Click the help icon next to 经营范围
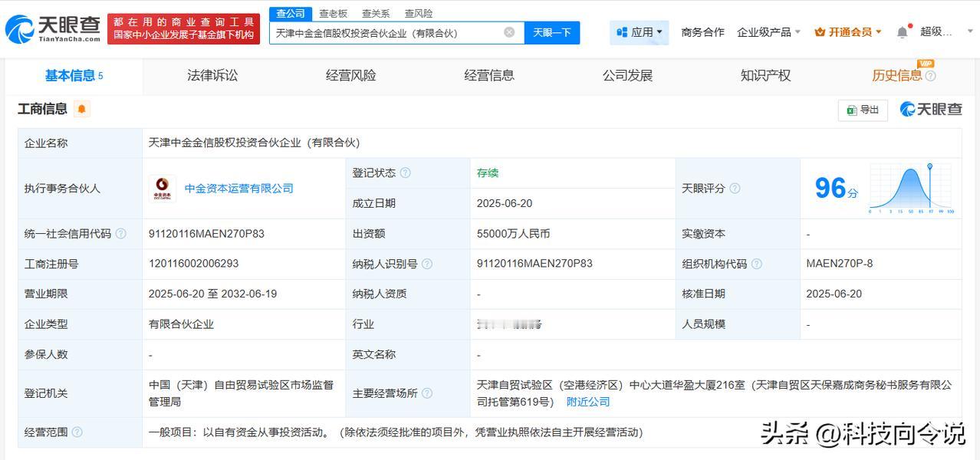The height and width of the screenshot is (460, 980). click(x=77, y=432)
